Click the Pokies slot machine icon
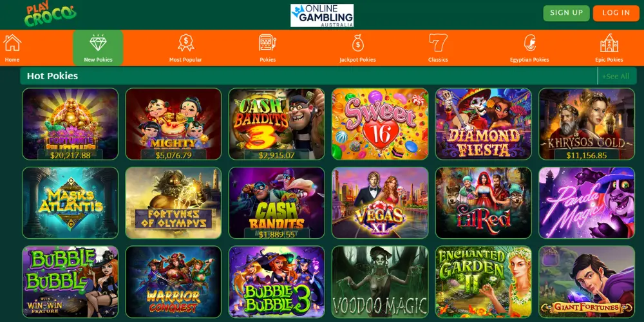This screenshot has height=322, width=644. (x=267, y=43)
